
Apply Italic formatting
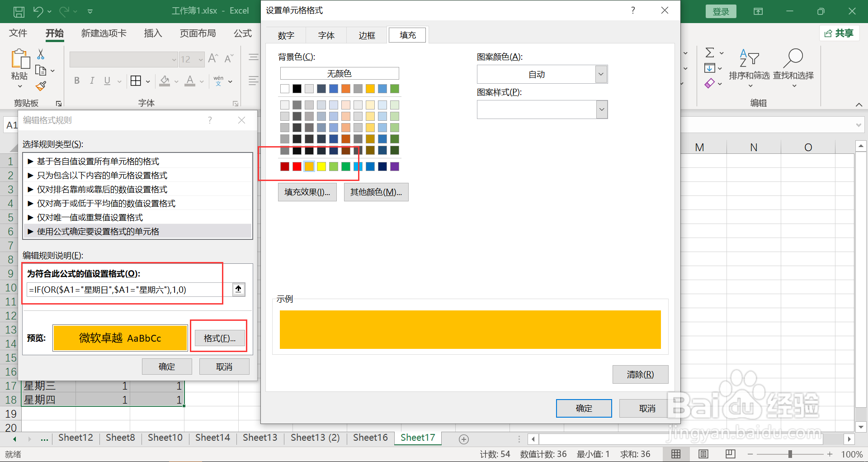[x=92, y=81]
